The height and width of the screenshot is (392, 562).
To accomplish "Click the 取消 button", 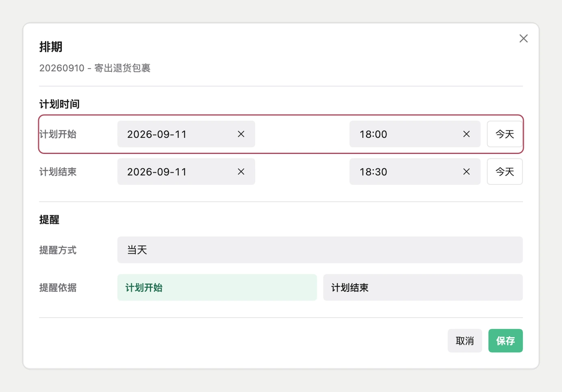I will click(465, 341).
